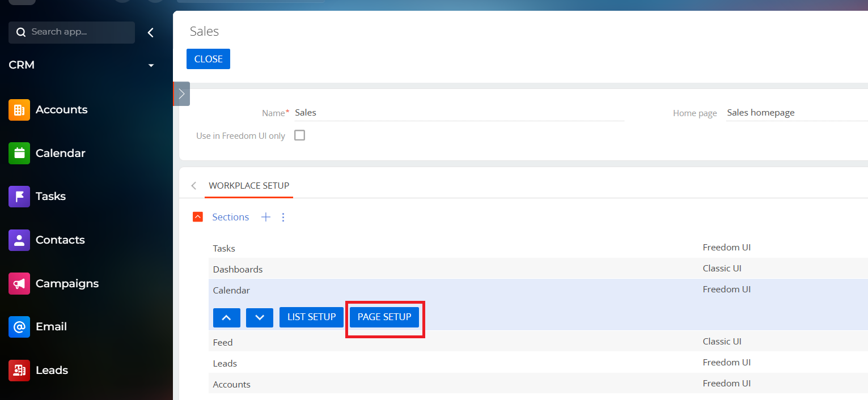The height and width of the screenshot is (400, 868).
Task: Open Contacts label in the sidebar
Action: [x=60, y=240]
